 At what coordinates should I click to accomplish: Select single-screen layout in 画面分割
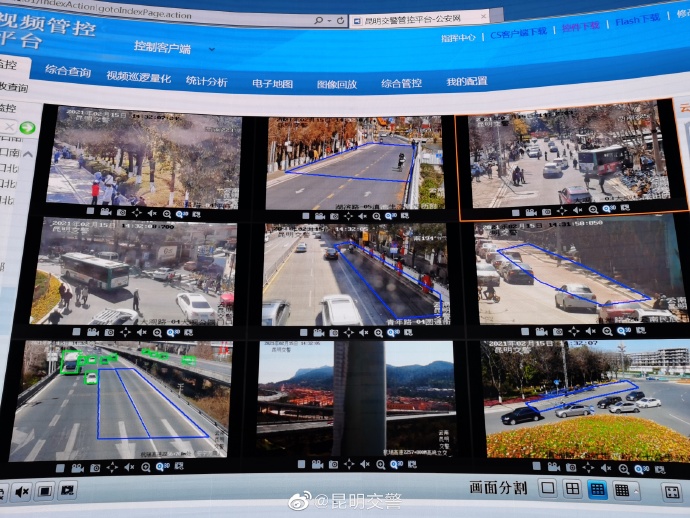click(547, 489)
